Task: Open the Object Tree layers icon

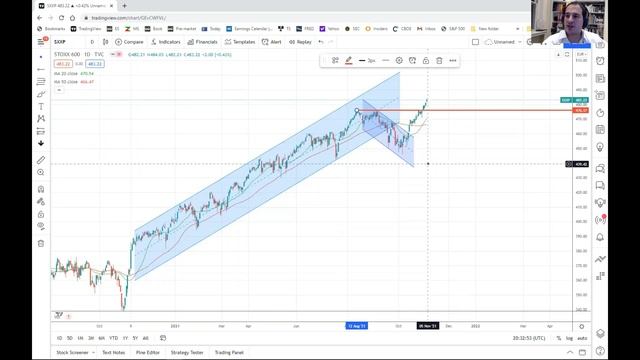Action: tap(600, 333)
